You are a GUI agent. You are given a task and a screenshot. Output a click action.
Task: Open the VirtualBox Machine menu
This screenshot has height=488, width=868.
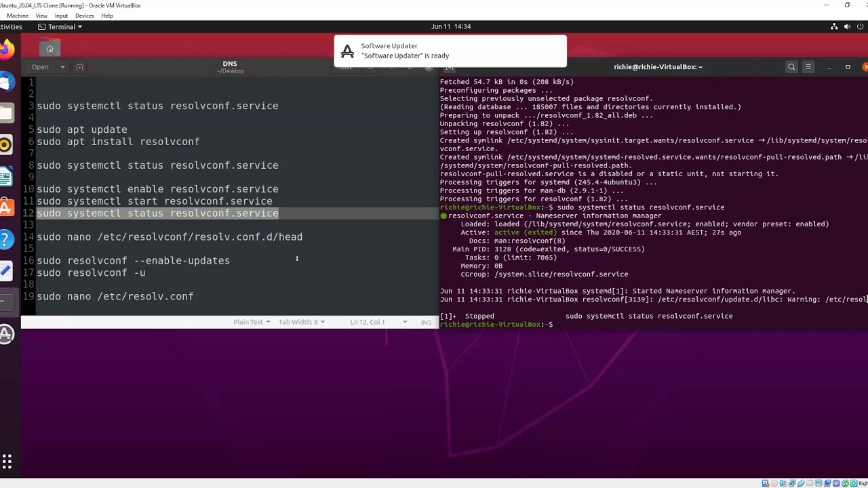coord(18,16)
